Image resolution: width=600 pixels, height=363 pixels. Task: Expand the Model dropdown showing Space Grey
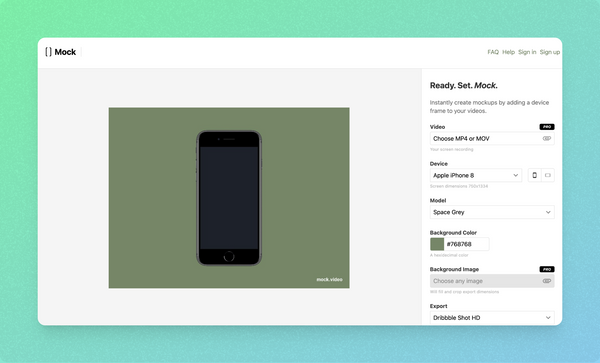coord(492,212)
